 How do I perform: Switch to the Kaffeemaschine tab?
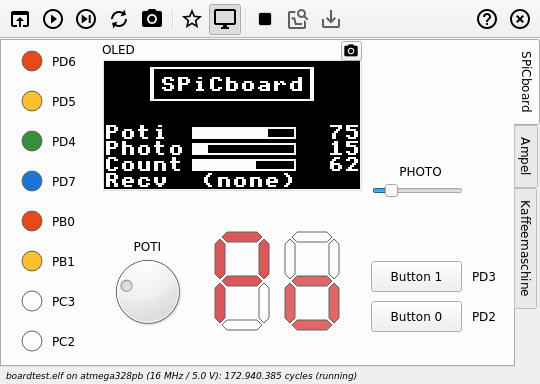[x=526, y=248]
